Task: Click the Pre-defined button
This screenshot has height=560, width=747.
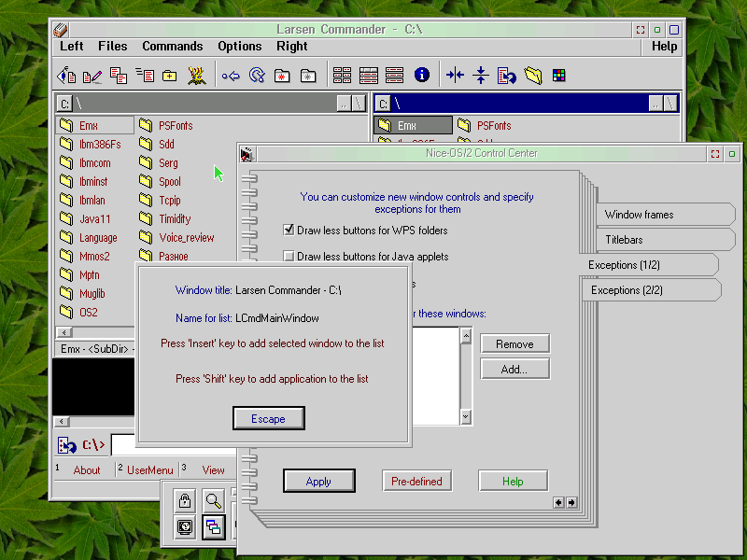Action: (x=416, y=481)
